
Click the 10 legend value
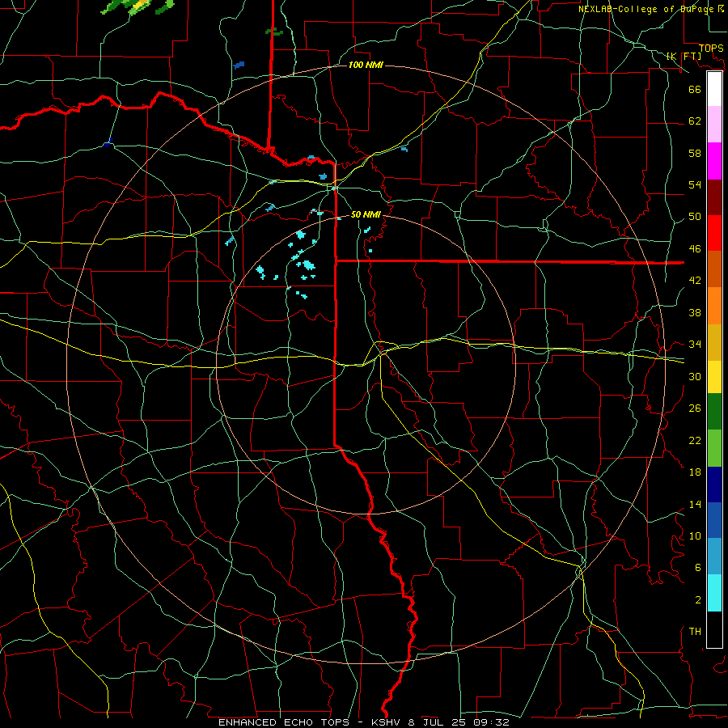click(x=695, y=536)
